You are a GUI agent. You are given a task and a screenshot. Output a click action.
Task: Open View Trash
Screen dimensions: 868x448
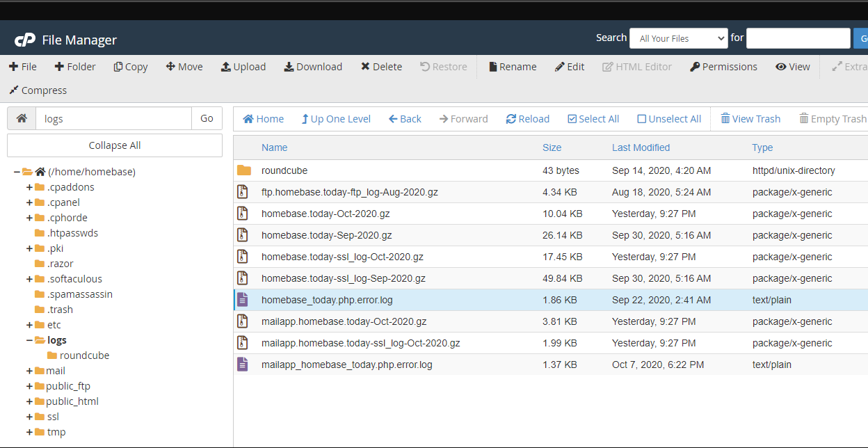click(750, 119)
